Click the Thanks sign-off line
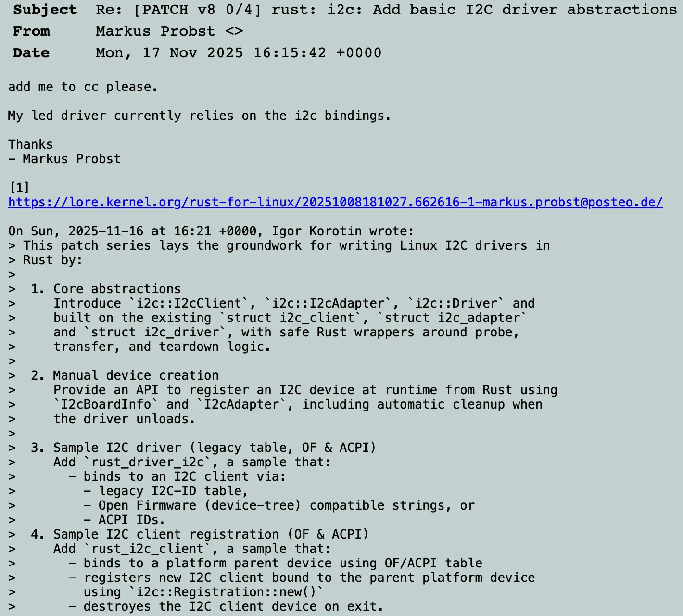The image size is (683, 616). (x=30, y=144)
